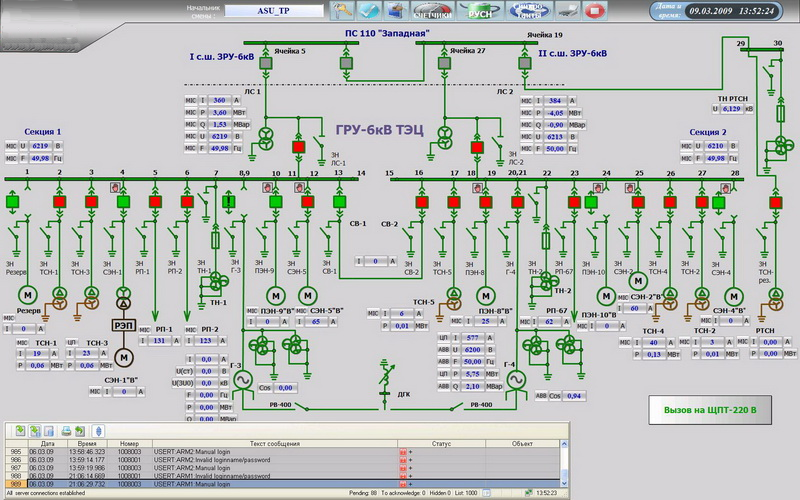Click Секция 1 voltage value 6219
The width and height of the screenshot is (800, 500).
click(x=40, y=146)
